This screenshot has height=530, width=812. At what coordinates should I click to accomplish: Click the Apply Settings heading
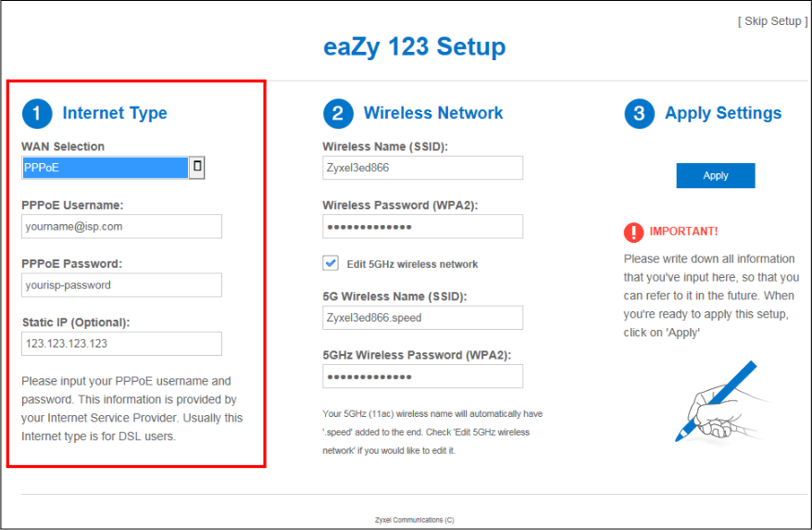point(723,113)
